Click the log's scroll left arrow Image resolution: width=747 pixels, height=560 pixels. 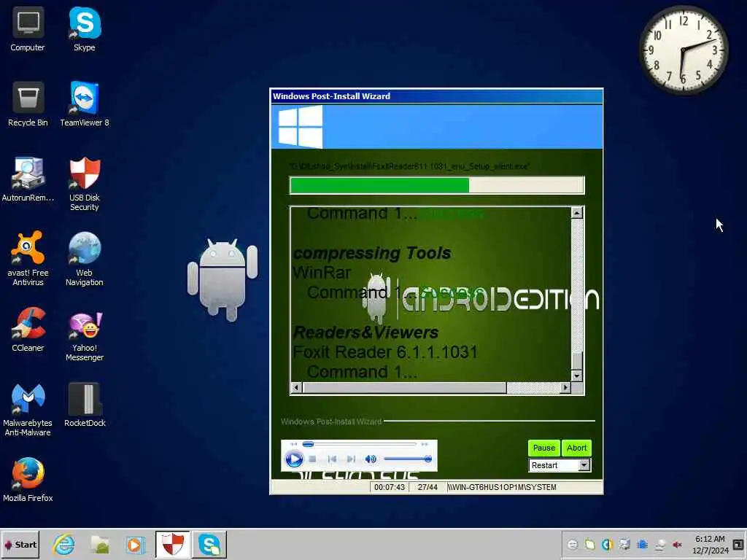click(296, 388)
